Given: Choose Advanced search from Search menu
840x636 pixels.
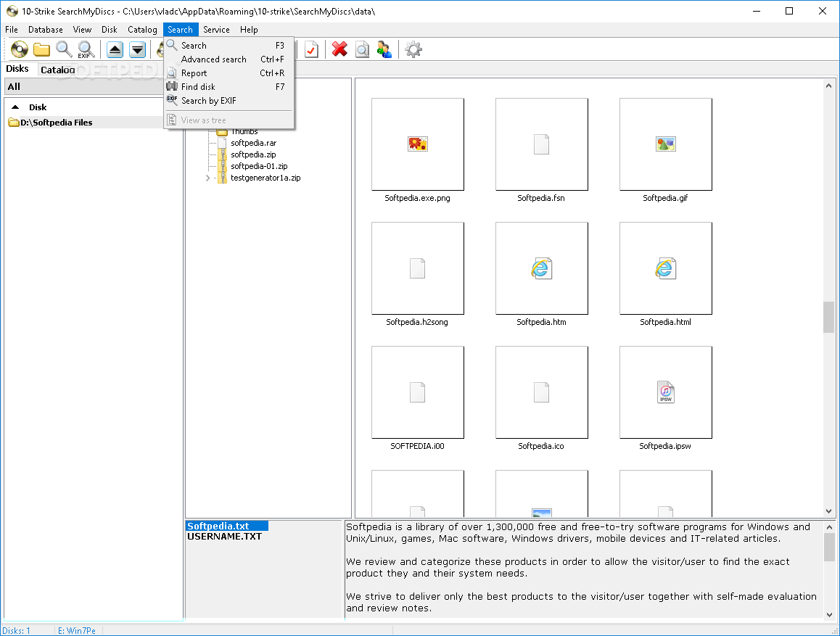Looking at the screenshot, I should [229, 59].
